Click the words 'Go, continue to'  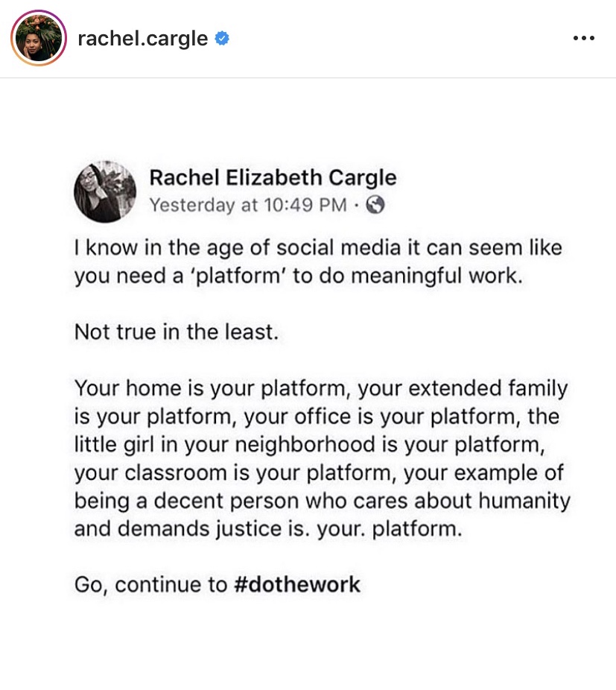tap(150, 584)
